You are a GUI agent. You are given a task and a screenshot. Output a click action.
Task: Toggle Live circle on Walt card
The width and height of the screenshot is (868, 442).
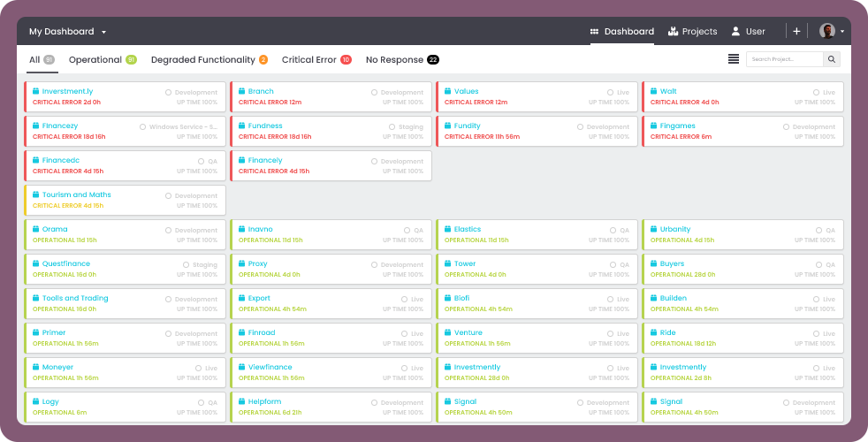pos(816,93)
